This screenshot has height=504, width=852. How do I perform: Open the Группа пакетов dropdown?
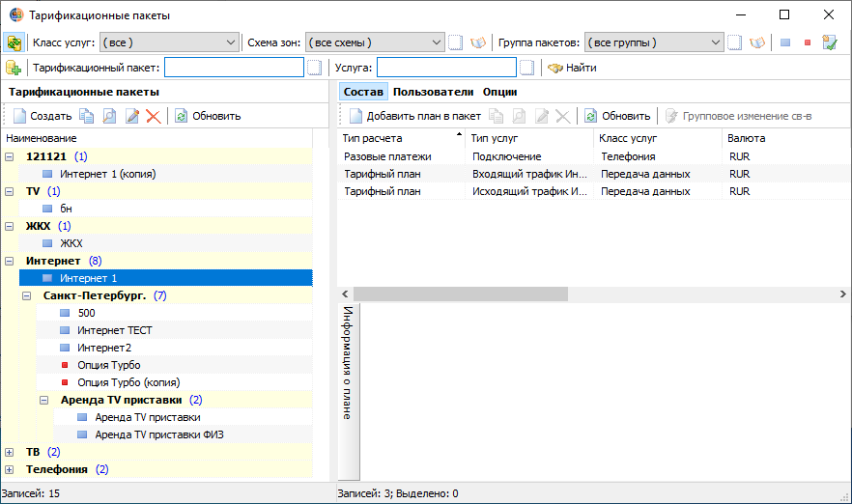point(654,42)
